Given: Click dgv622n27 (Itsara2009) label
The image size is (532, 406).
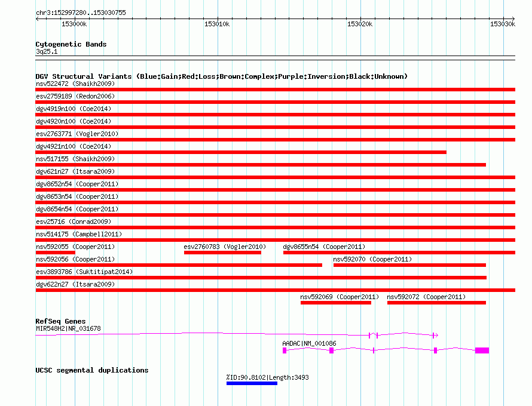Looking at the screenshot, I should point(75,284).
